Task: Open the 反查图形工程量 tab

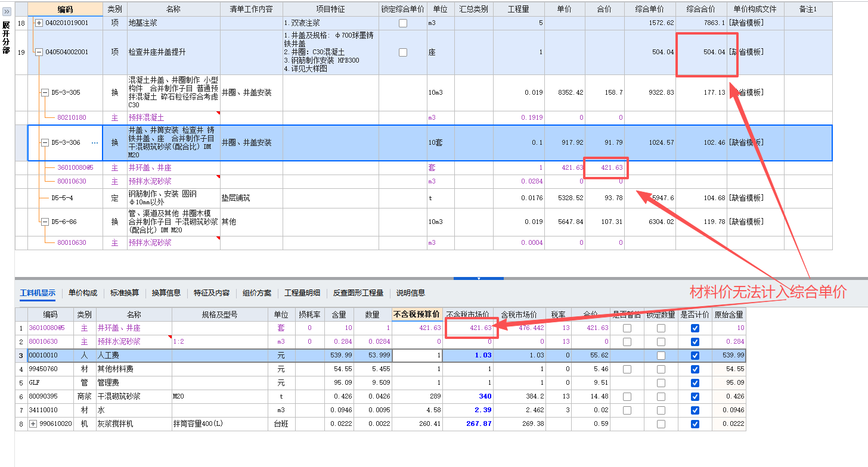Action: 358,293
